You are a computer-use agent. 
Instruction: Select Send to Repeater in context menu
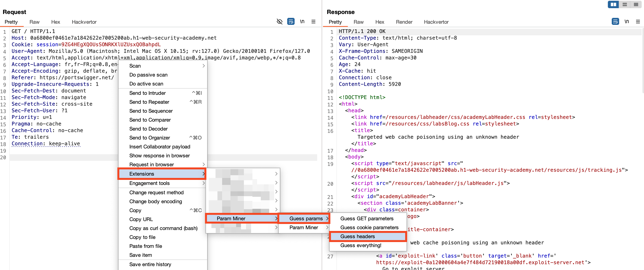tap(149, 102)
